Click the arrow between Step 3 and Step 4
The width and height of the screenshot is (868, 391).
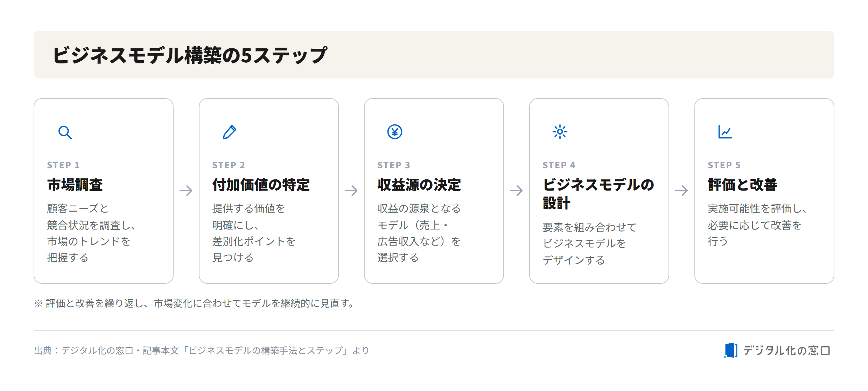516,191
